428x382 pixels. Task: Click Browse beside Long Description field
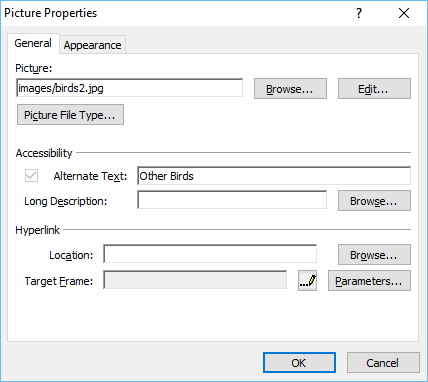(x=374, y=201)
